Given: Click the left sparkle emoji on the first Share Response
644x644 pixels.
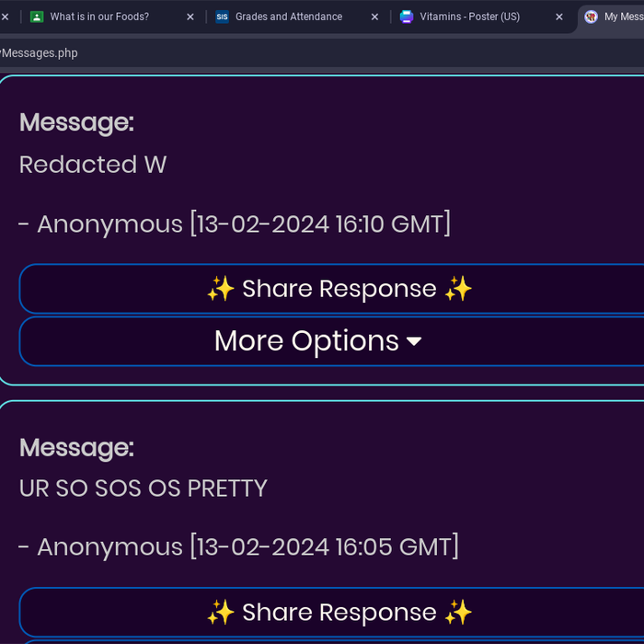Looking at the screenshot, I should (x=221, y=289).
